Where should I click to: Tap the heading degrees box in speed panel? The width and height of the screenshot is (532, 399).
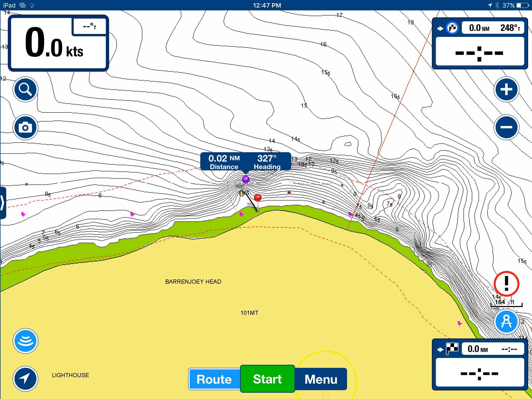coord(90,26)
